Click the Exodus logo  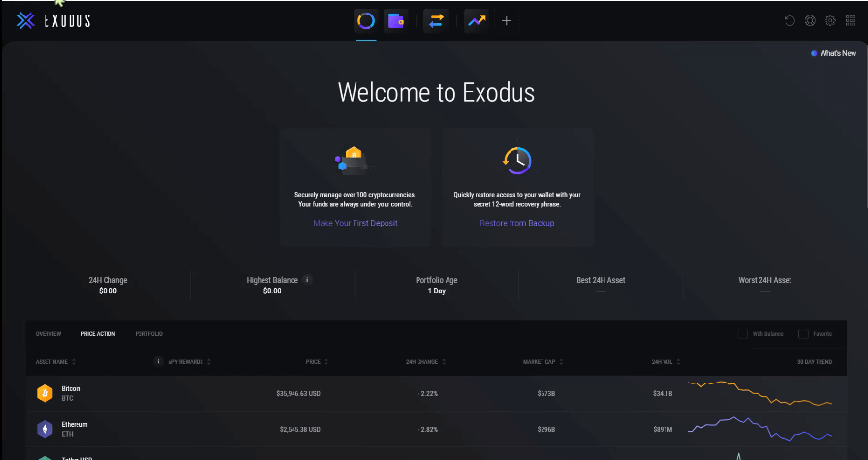pos(53,21)
